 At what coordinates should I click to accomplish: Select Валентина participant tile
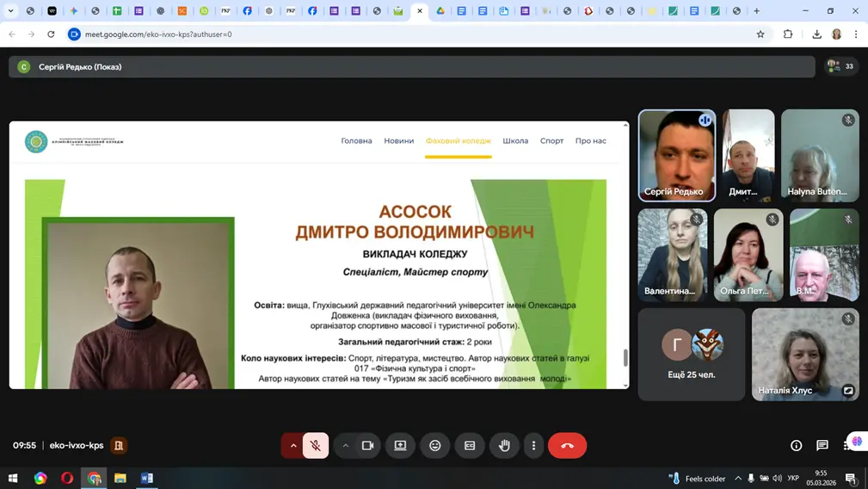[x=673, y=255]
